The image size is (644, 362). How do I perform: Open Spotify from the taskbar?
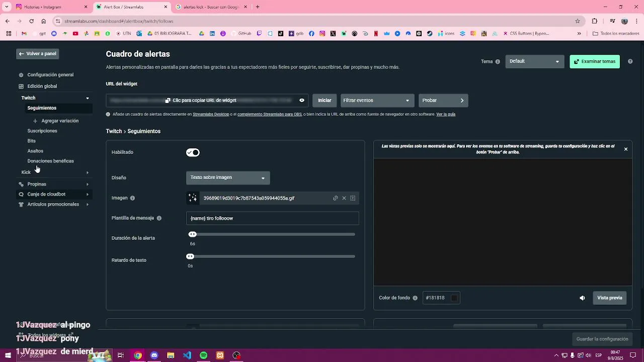tap(203, 355)
